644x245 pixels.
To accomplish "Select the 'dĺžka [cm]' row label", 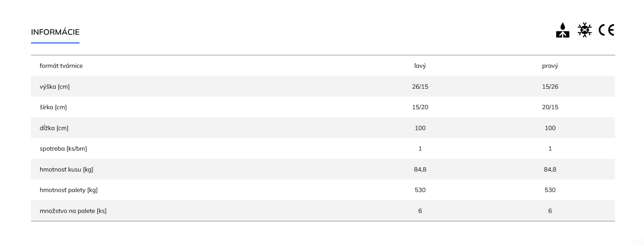I will point(54,128).
